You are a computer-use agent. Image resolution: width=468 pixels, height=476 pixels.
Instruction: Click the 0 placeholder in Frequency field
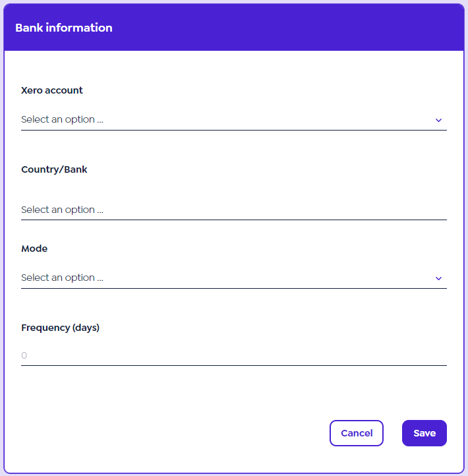coord(24,355)
